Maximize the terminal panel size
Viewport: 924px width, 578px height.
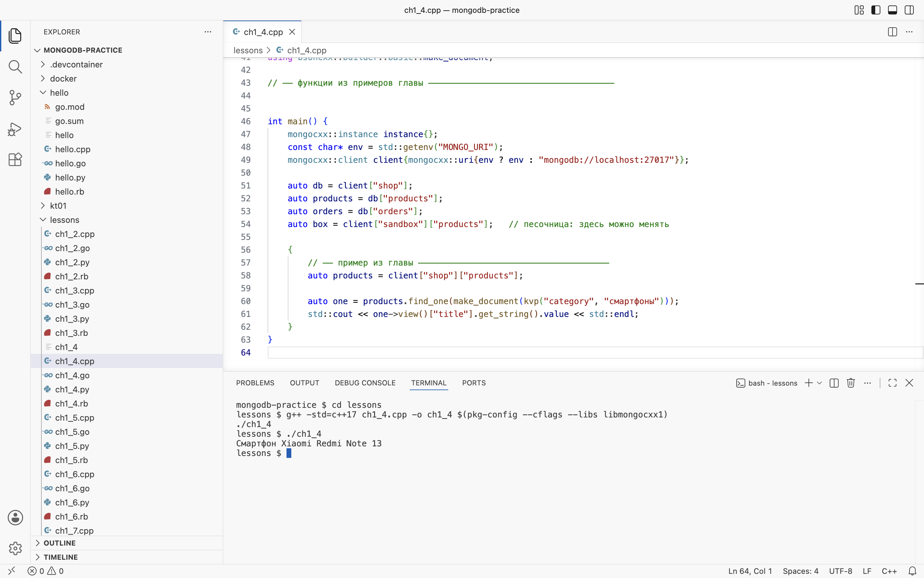coord(892,383)
